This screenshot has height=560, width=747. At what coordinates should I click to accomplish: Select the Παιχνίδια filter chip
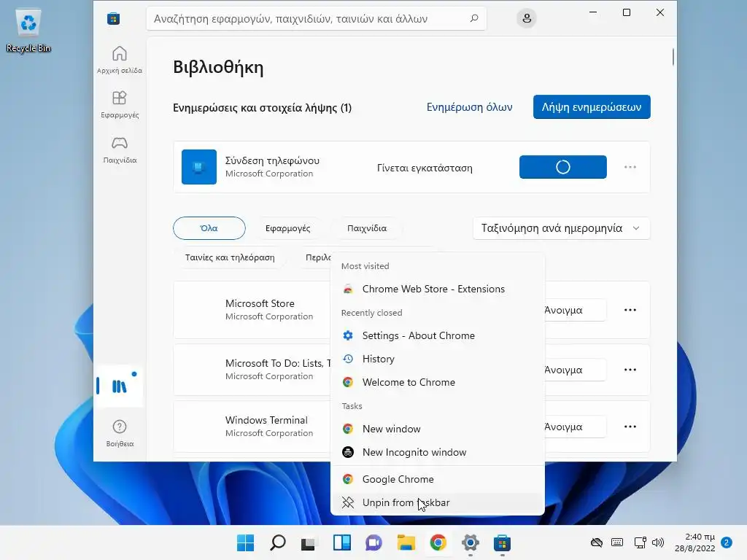tap(367, 228)
